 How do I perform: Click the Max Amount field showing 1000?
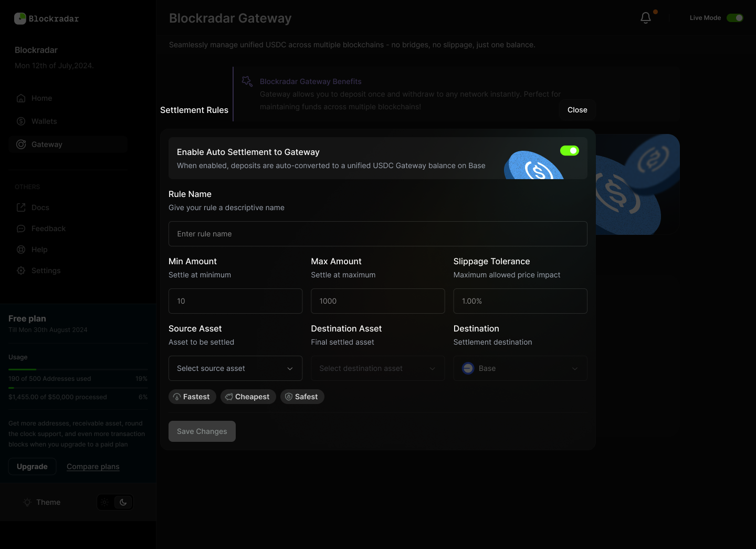378,301
